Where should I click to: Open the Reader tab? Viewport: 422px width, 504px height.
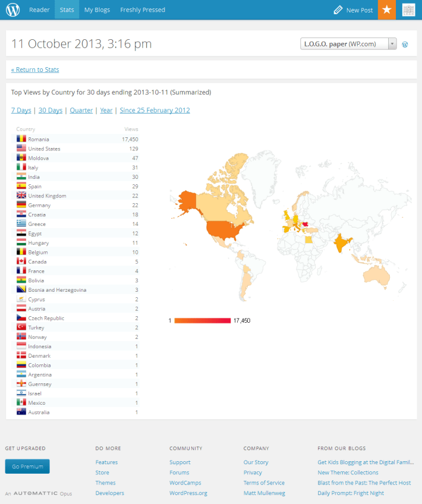click(x=39, y=10)
